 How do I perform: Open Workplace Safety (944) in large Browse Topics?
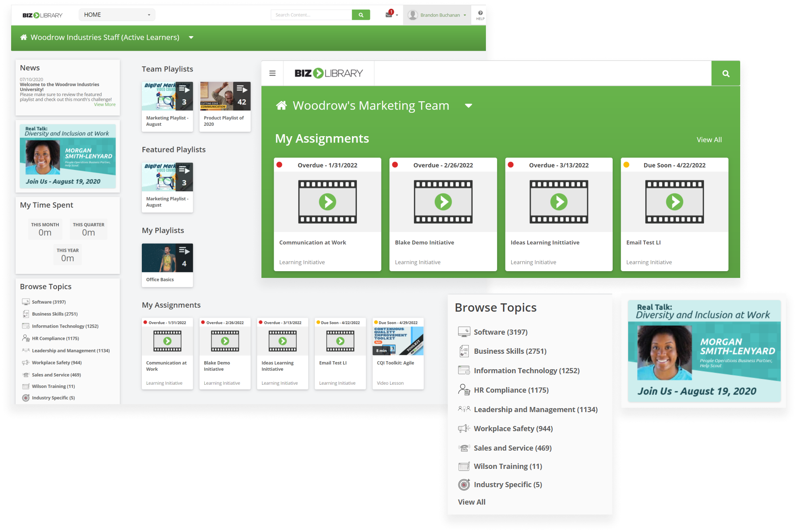point(513,428)
